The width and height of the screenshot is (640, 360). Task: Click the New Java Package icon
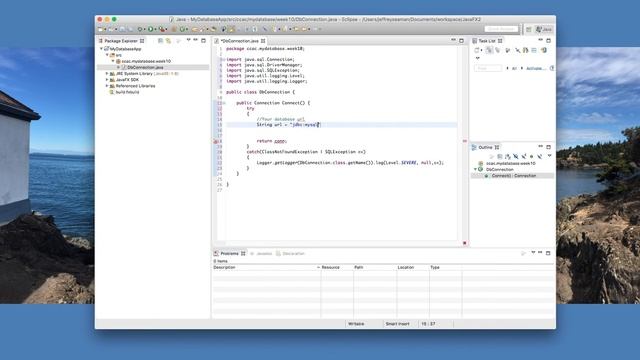[x=174, y=29]
